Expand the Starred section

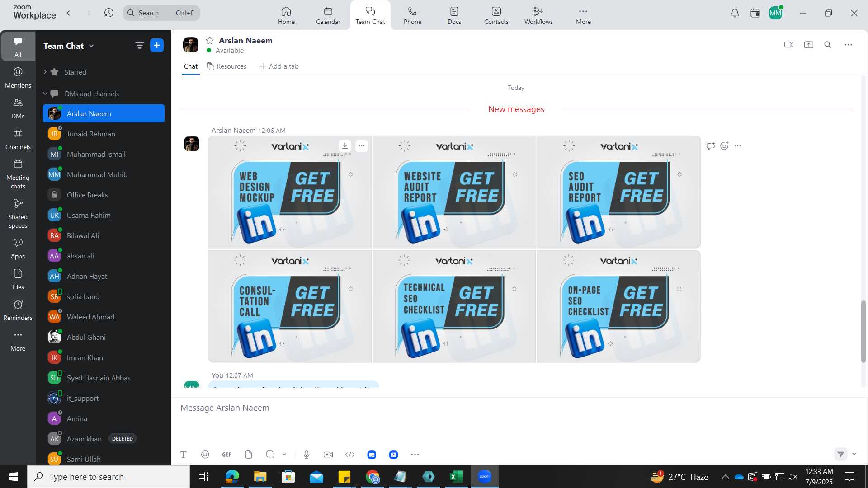[45, 72]
